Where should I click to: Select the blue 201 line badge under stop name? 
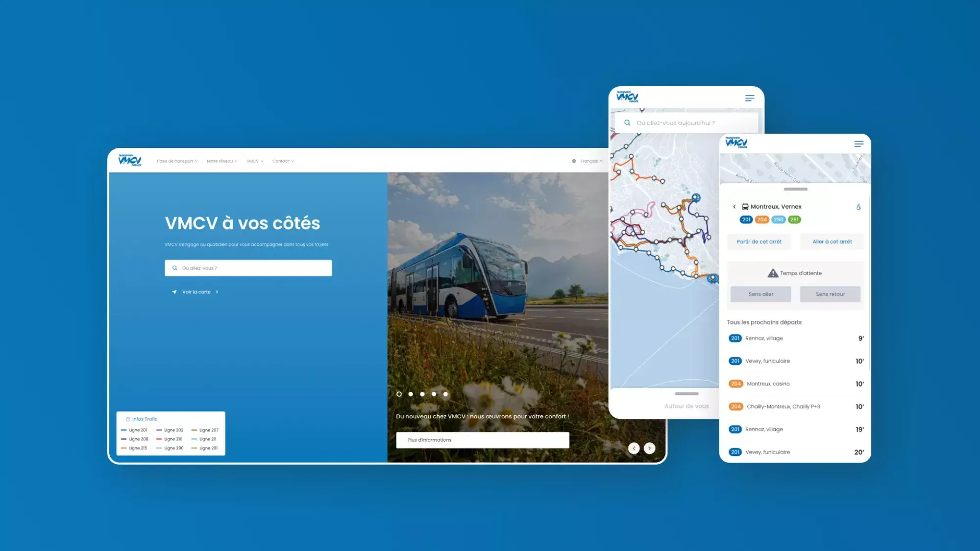pos(746,219)
